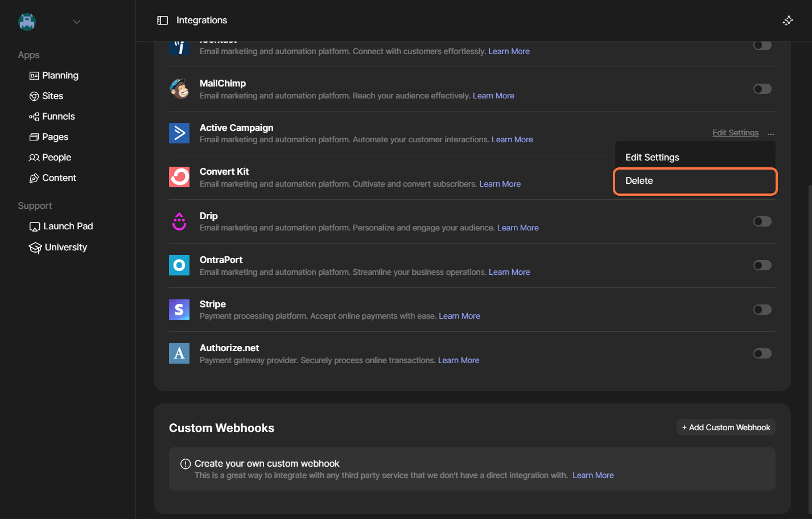Click the People users icon

pos(34,158)
